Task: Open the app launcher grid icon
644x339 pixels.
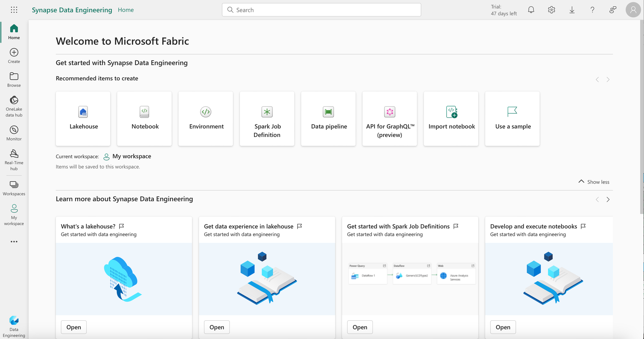Action: coord(14,10)
